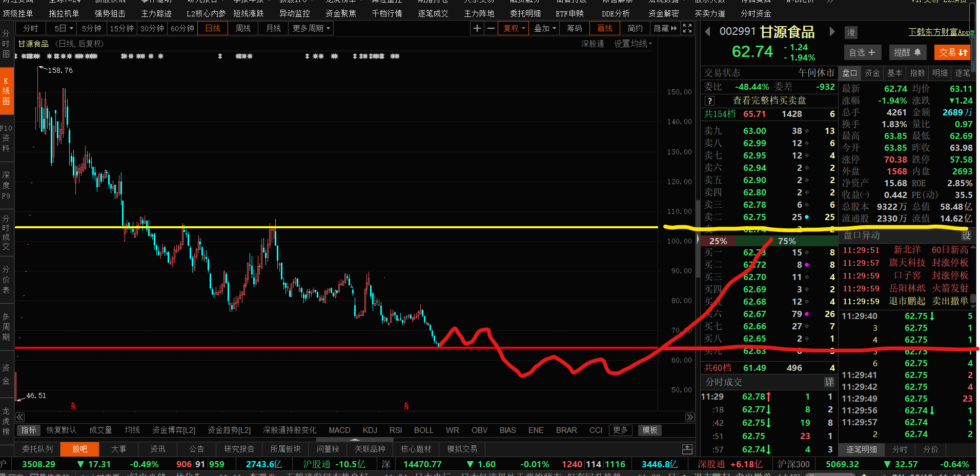Expand the bottom panel with the pop-up icon

click(x=687, y=449)
